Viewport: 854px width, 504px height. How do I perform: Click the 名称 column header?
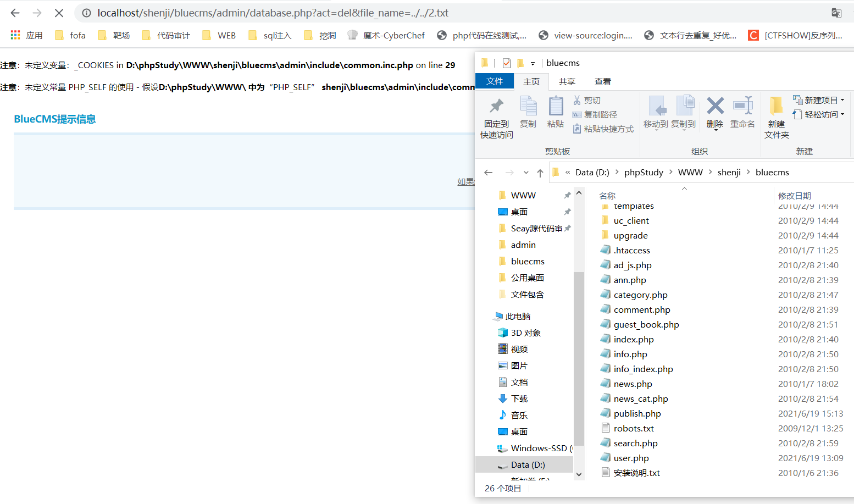(x=607, y=196)
